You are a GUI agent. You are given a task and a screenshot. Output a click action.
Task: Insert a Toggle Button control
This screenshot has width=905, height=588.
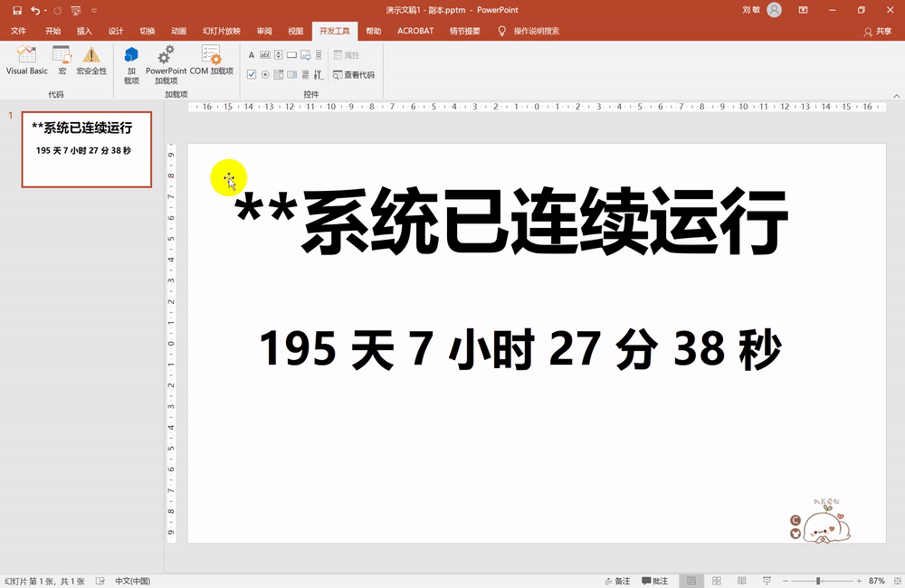[x=305, y=74]
